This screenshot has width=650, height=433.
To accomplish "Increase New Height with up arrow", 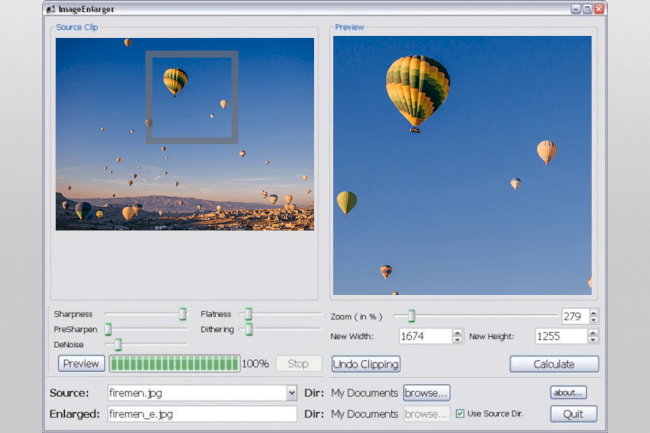I will pyautogui.click(x=593, y=332).
